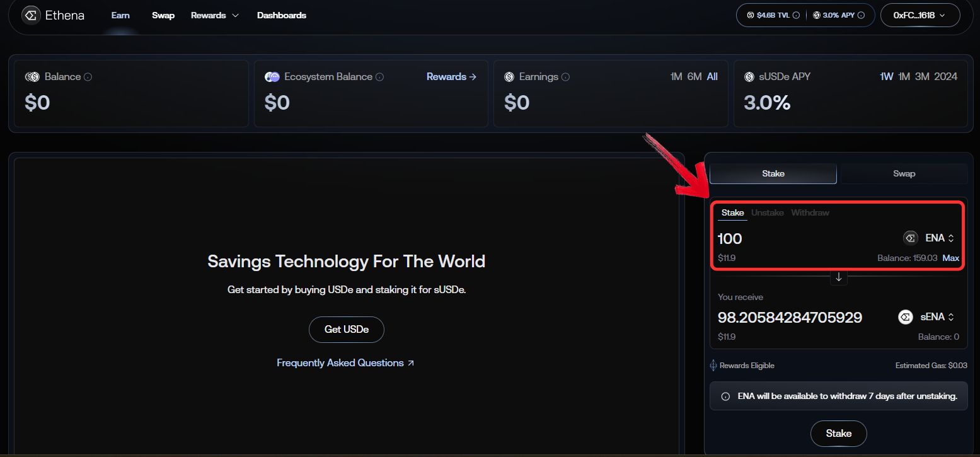Click the withdrawal notice about 7 days
Viewport: 980px width, 457px height.
point(839,396)
